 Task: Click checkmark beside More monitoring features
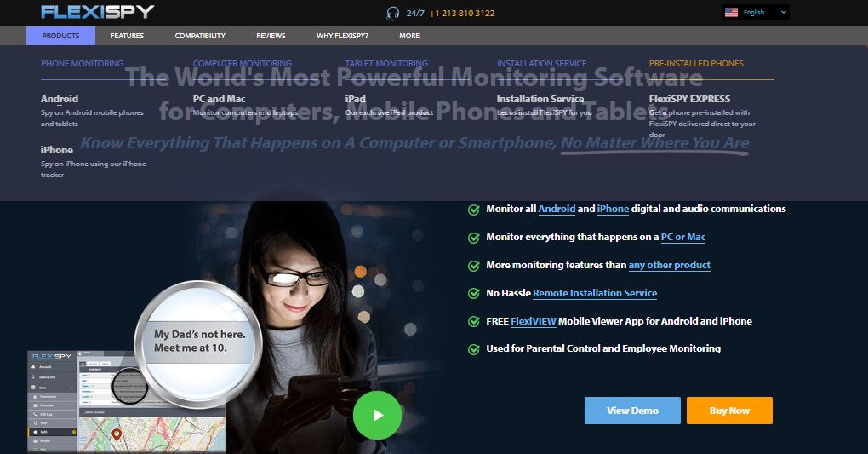click(474, 266)
